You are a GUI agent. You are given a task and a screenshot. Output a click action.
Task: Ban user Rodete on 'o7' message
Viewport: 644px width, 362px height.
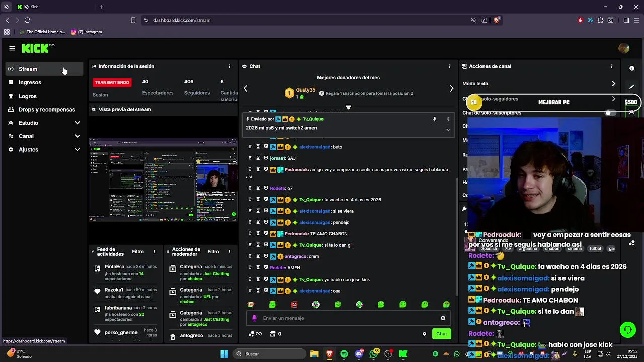(266, 188)
